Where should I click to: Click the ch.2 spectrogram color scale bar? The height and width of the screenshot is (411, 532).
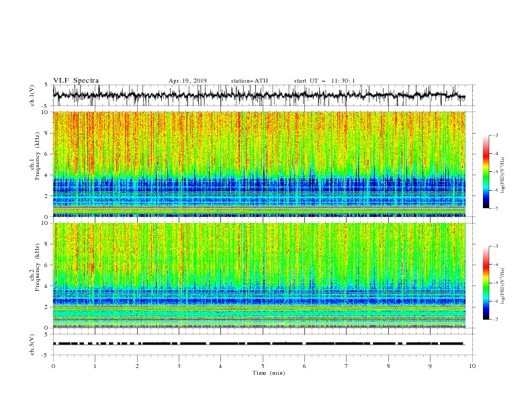(486, 283)
